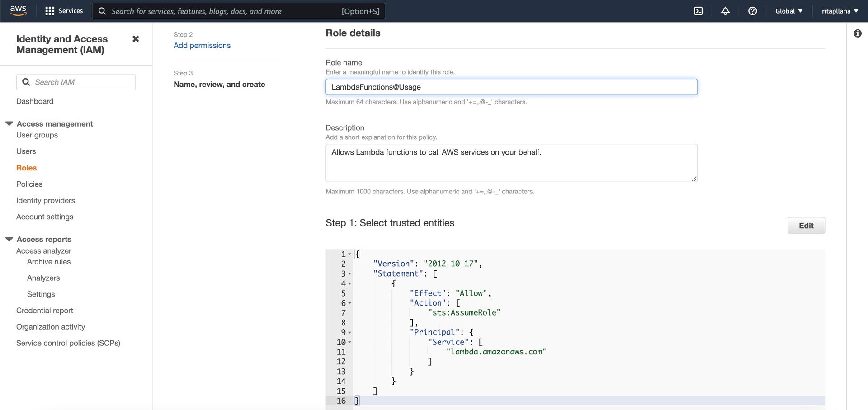This screenshot has height=410, width=868.
Task: Open Dashboard in the sidebar
Action: tap(35, 101)
